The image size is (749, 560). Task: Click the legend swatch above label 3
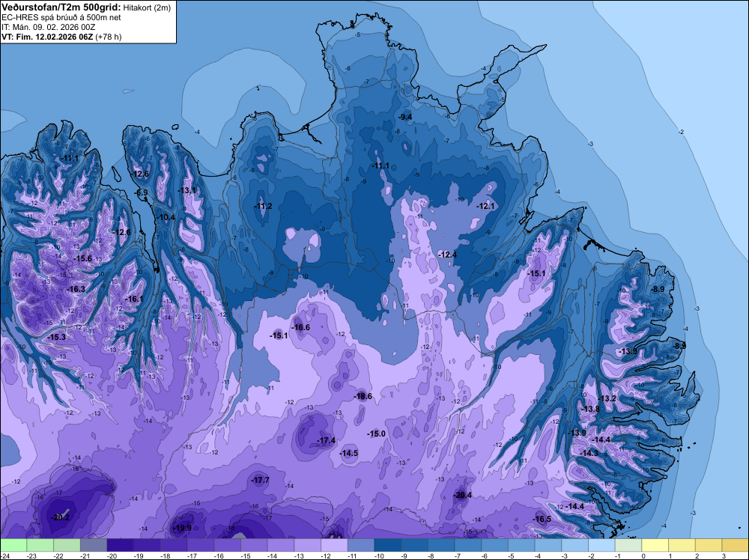click(x=736, y=545)
